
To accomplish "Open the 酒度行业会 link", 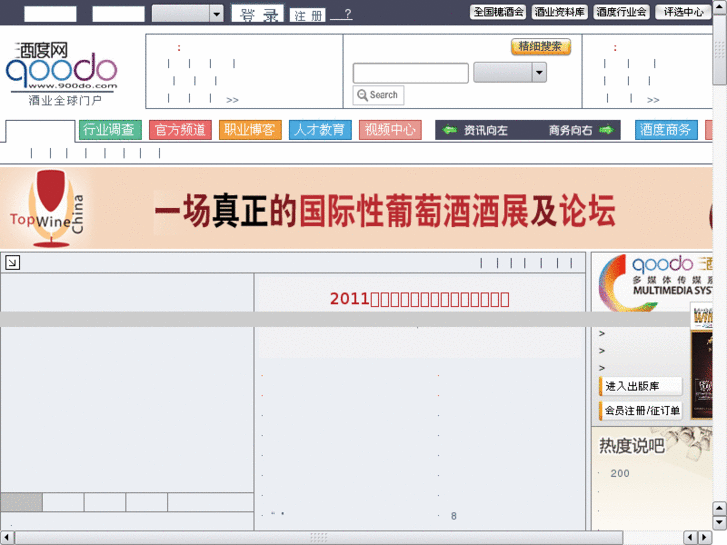I will (621, 12).
